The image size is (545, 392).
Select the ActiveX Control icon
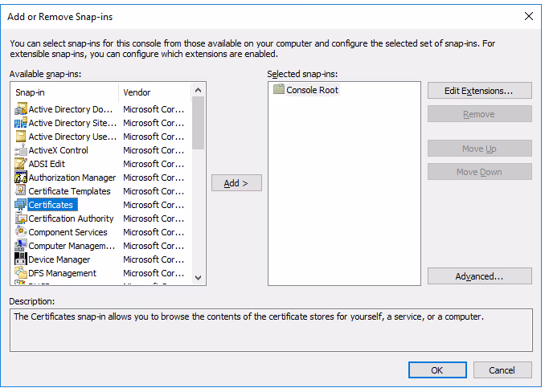pos(21,150)
